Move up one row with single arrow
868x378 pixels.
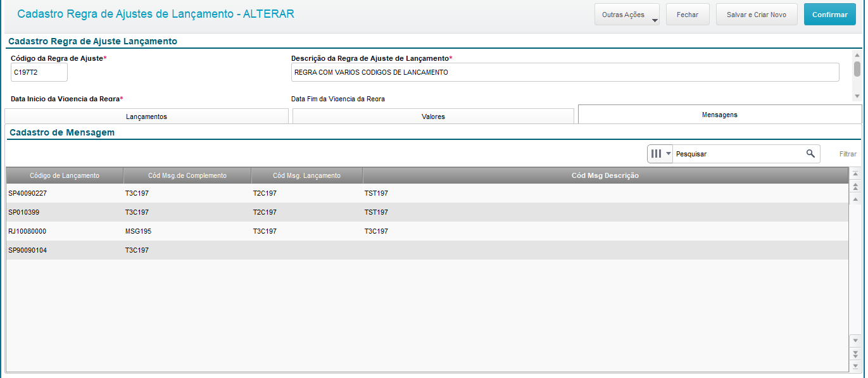pyautogui.click(x=855, y=199)
